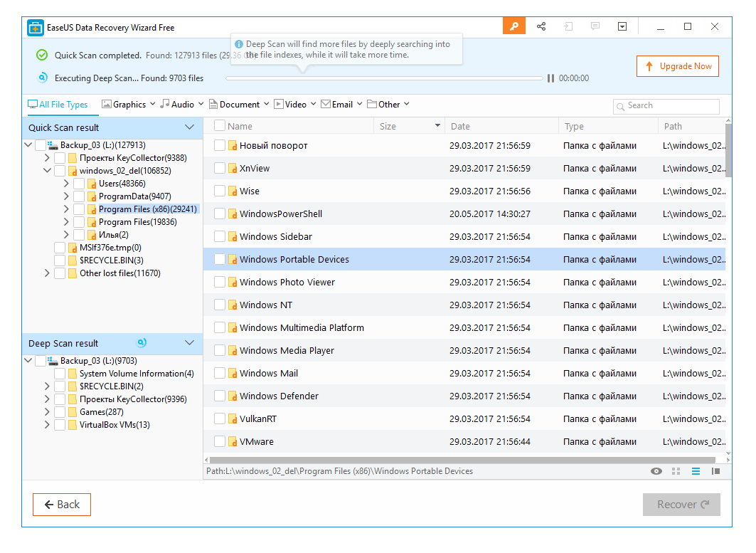This screenshot has height=553, width=756.
Task: Focus the Search input field
Action: click(x=666, y=106)
